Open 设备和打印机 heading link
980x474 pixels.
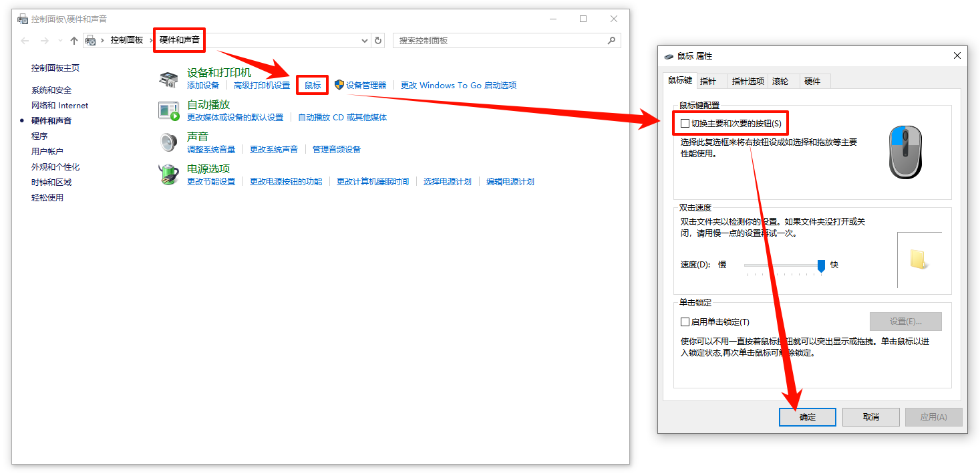pyautogui.click(x=219, y=72)
